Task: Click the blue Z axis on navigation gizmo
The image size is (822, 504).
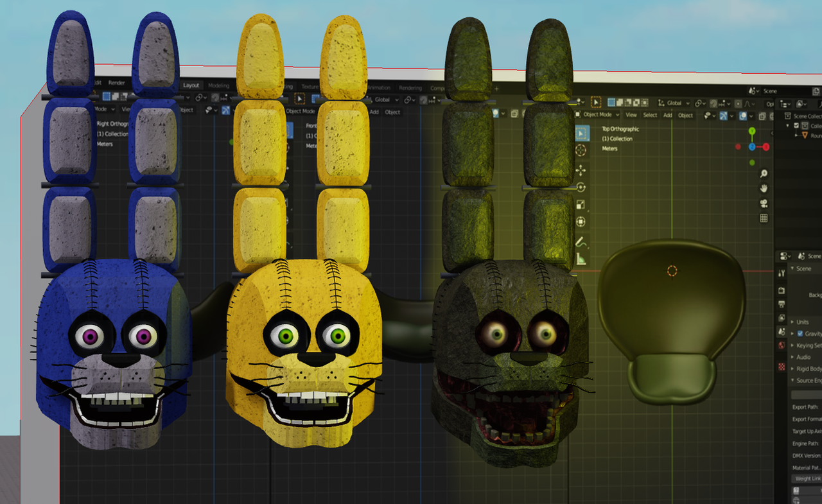Action: (752, 146)
